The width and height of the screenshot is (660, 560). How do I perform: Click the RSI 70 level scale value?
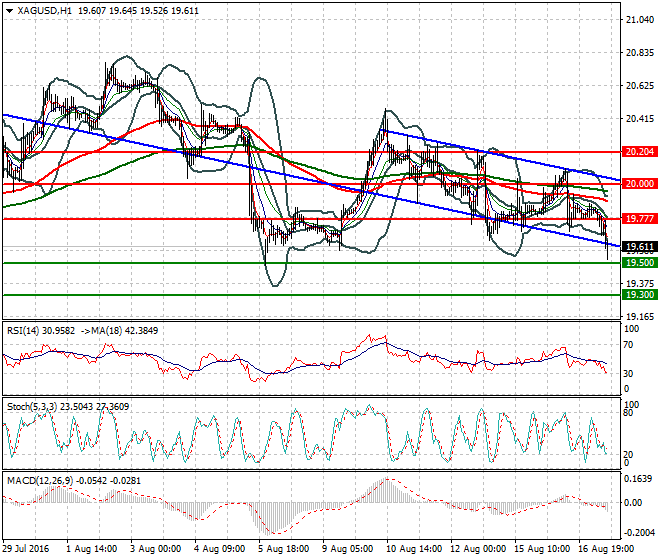[x=628, y=345]
